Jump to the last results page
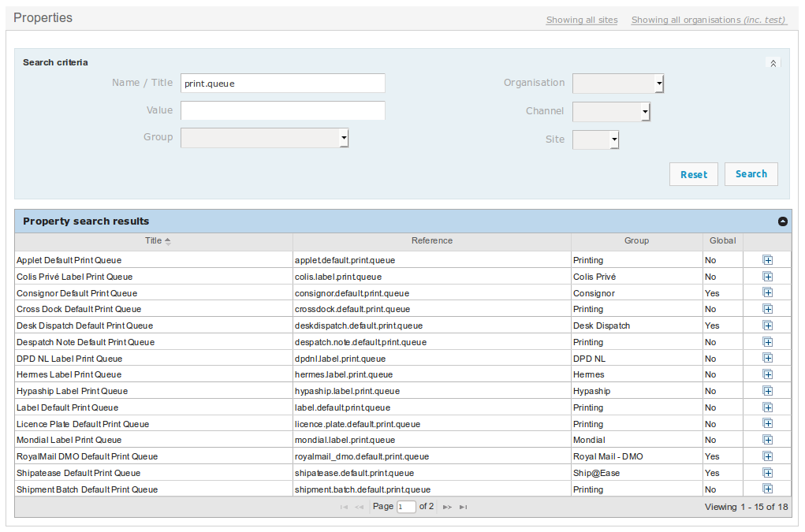805x532 pixels. [x=463, y=507]
